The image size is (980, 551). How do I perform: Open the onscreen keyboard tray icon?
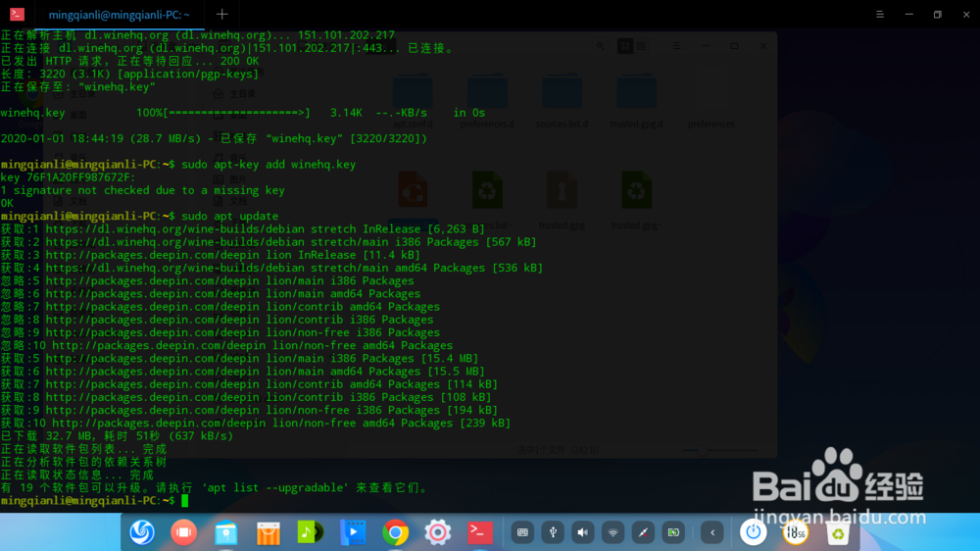[x=522, y=532]
